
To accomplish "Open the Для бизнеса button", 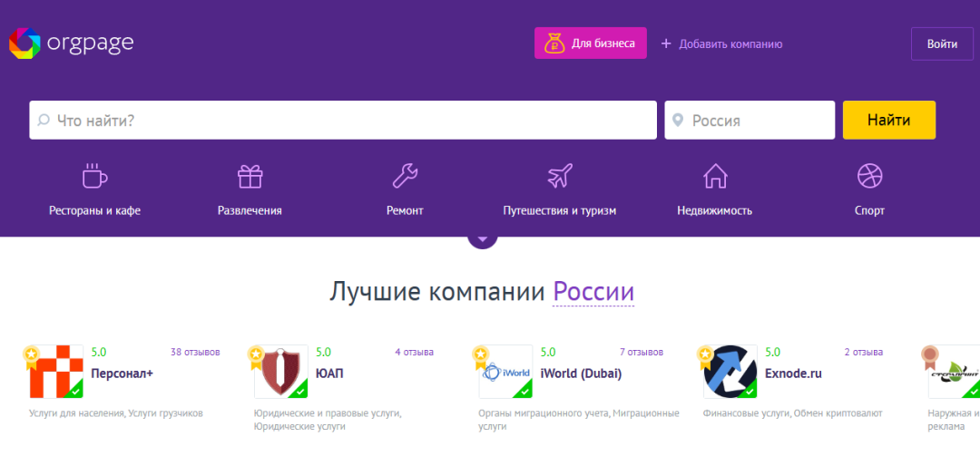I will pos(590,44).
